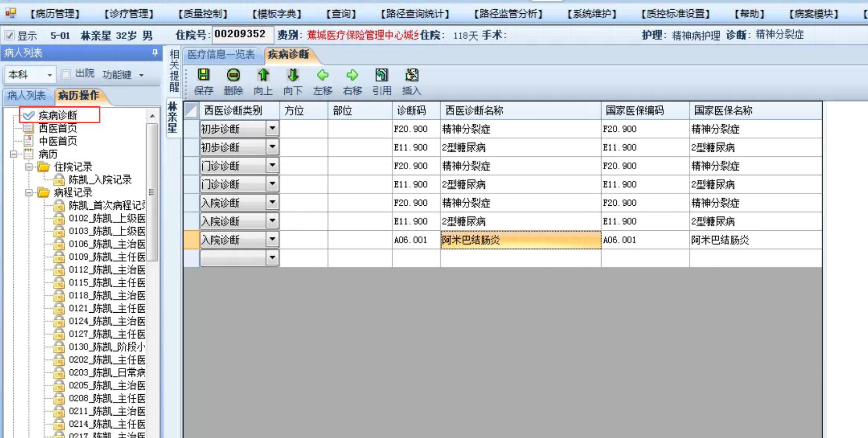This screenshot has height=438, width=868.
Task: Collapse the 住院记录 folder node
Action: click(x=29, y=167)
